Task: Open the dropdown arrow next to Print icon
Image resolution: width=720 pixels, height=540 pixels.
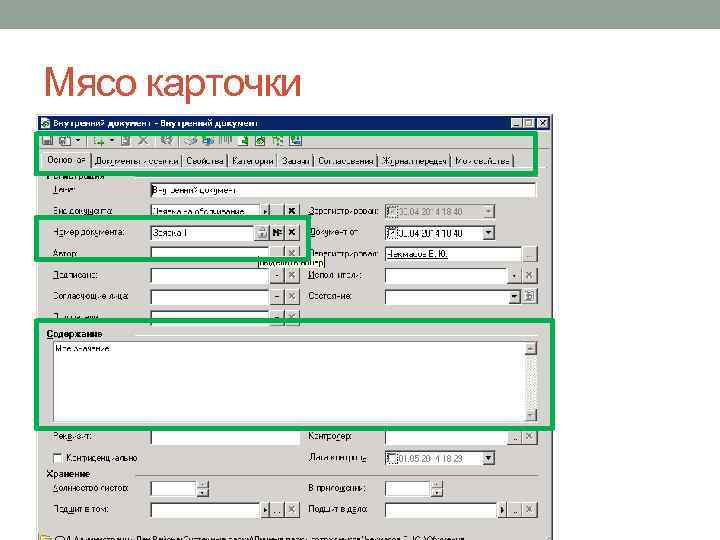Action: (x=78, y=141)
